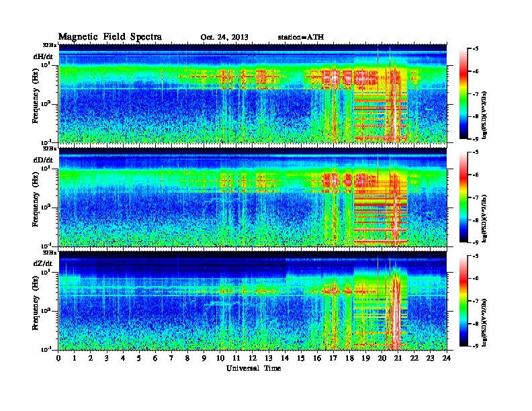The width and height of the screenshot is (532, 411).
Task: Click the 32Hz label atop the dD/dt panel
Action: click(x=49, y=148)
